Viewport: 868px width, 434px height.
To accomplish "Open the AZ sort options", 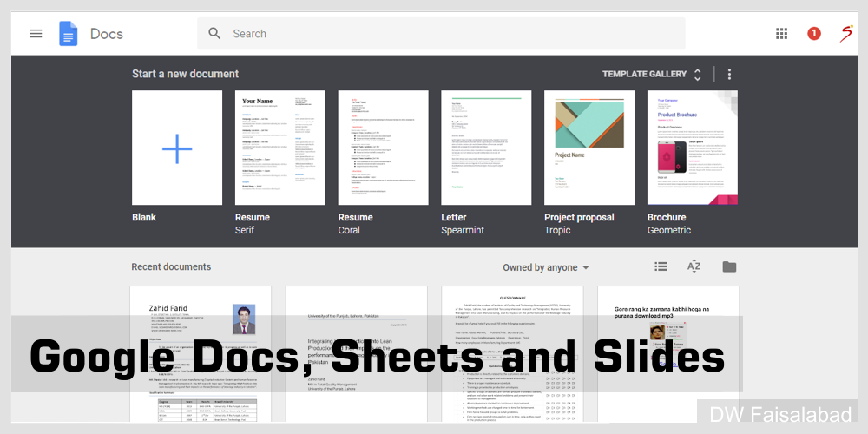I will (x=694, y=266).
